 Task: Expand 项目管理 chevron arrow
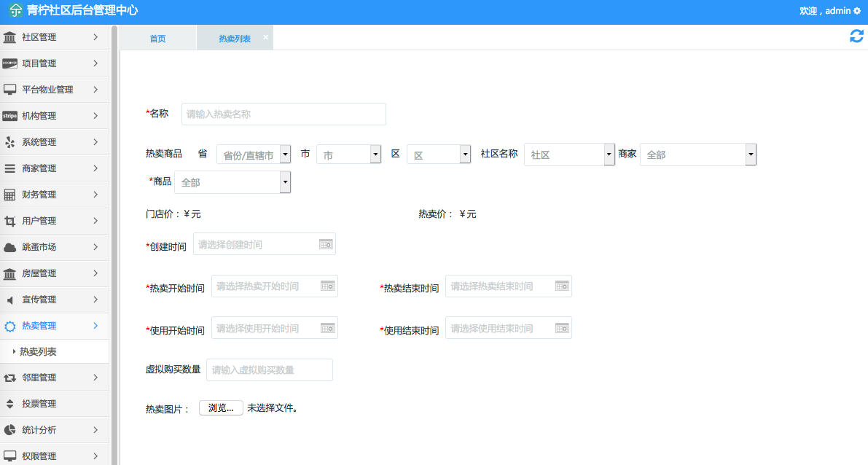click(95, 63)
